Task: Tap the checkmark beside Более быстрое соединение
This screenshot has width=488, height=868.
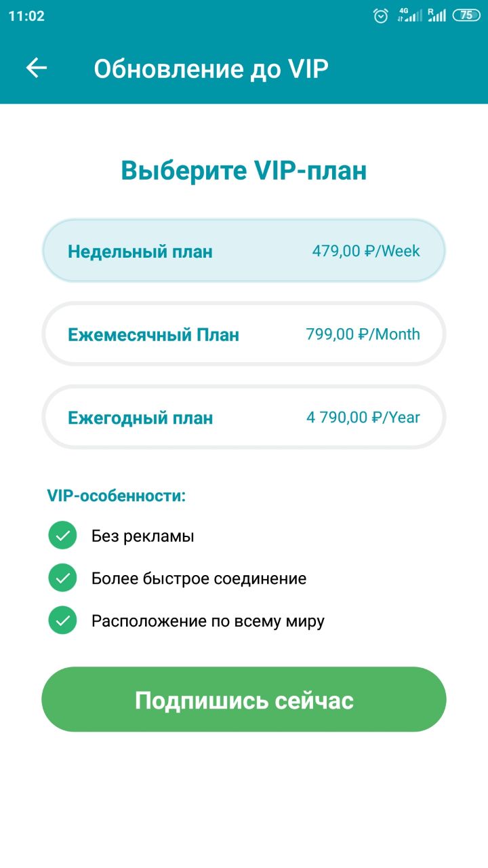Action: [62, 578]
